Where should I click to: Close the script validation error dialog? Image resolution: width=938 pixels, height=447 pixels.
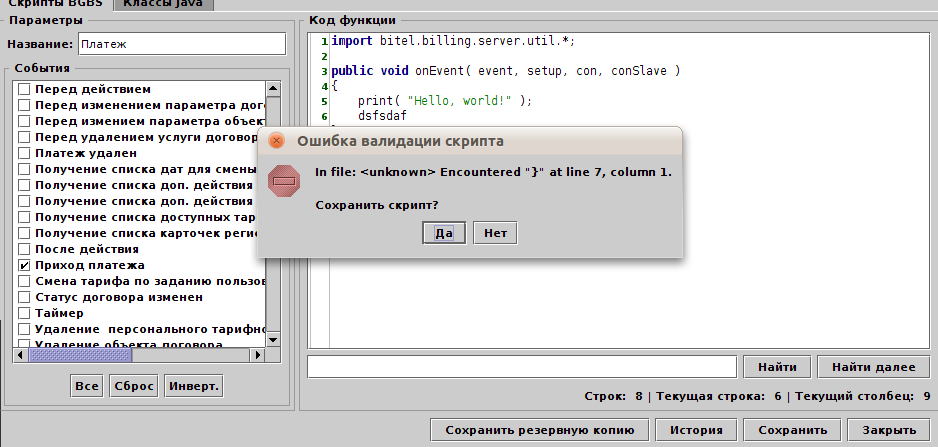[x=277, y=141]
